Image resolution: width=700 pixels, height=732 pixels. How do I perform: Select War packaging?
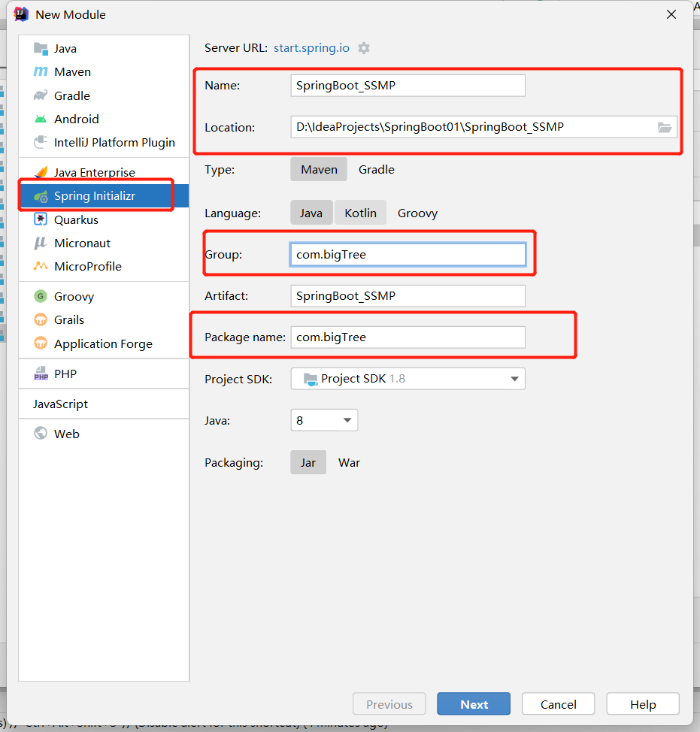pos(350,463)
